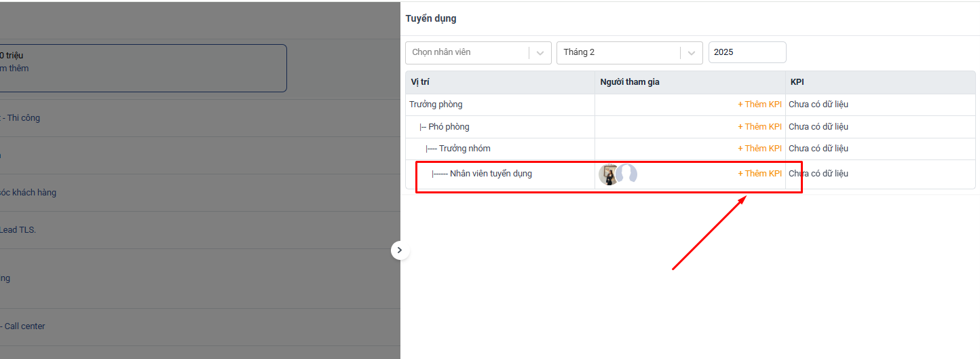Click Thêm KPI in Phó phòng row

tap(759, 127)
